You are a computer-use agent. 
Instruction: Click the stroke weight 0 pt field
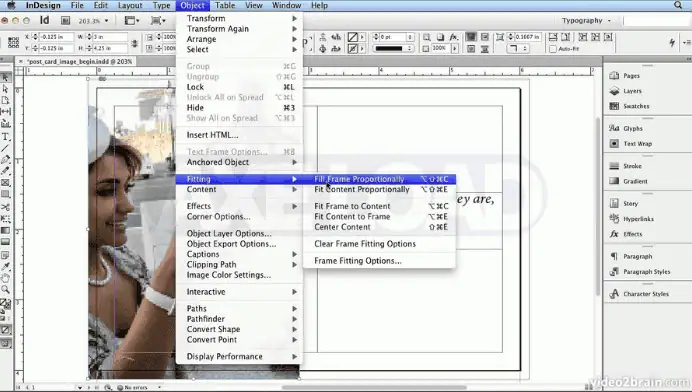click(392, 37)
